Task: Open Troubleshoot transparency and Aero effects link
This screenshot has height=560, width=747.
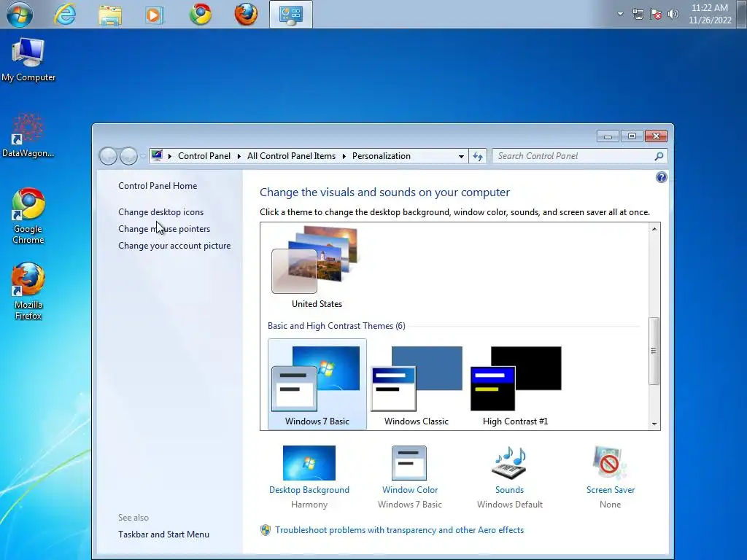Action: coord(399,530)
